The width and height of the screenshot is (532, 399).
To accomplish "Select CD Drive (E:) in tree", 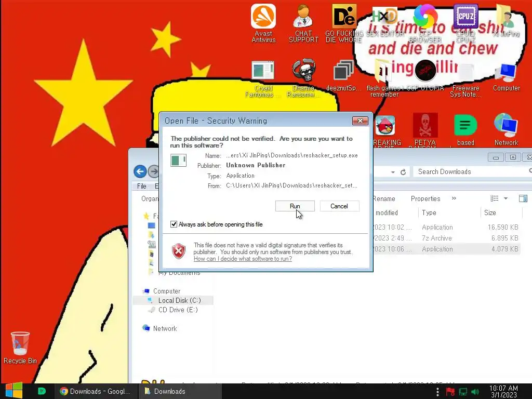I will pyautogui.click(x=178, y=310).
